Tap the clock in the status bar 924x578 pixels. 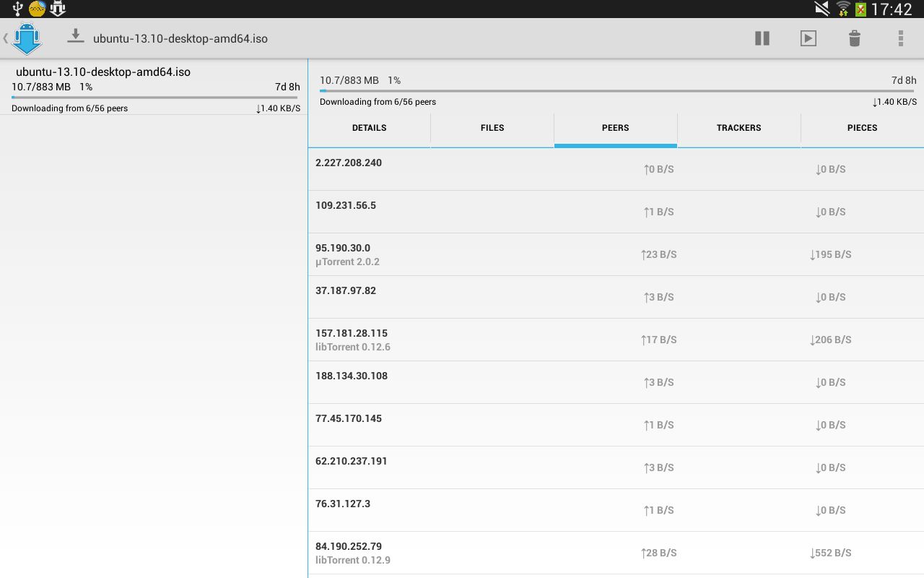pyautogui.click(x=893, y=9)
